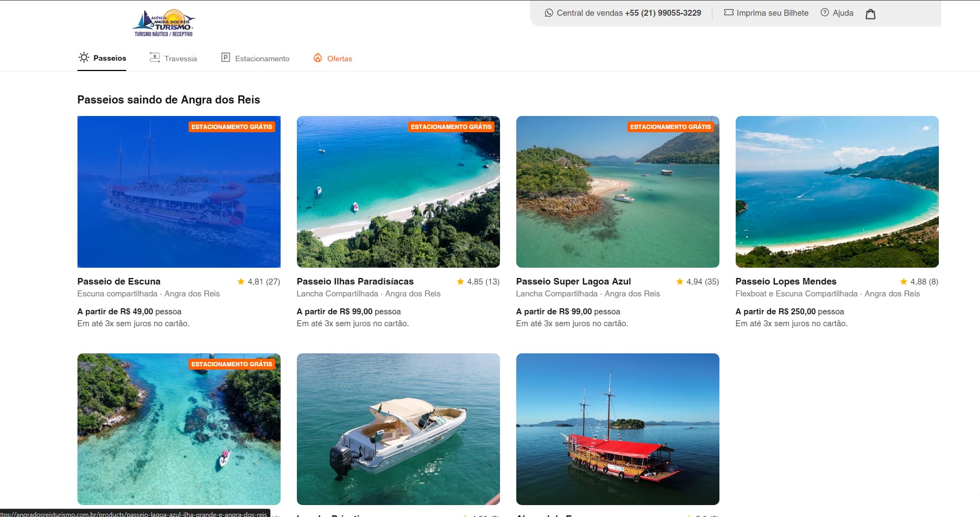This screenshot has width=980, height=517.
Task: Click the Passeio Lopes Mendes beach photo
Action: click(836, 192)
